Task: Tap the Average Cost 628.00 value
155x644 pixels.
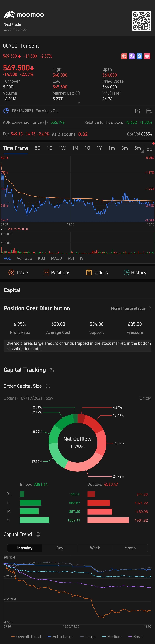Action: [x=58, y=324]
